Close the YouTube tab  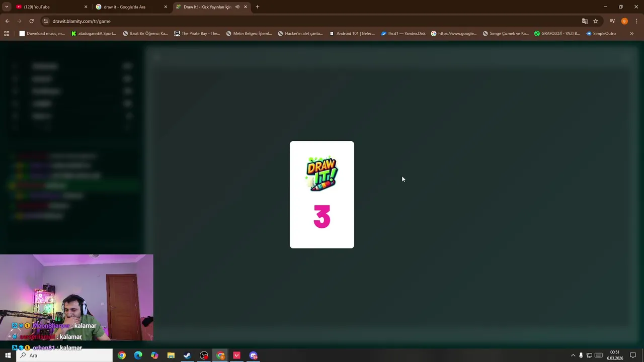[x=86, y=7]
